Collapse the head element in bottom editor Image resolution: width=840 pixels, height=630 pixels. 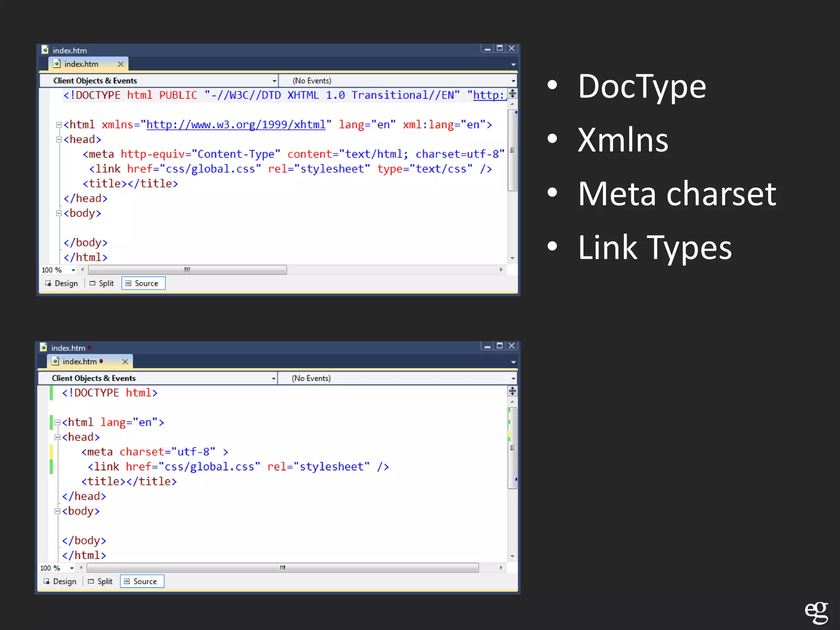57,437
